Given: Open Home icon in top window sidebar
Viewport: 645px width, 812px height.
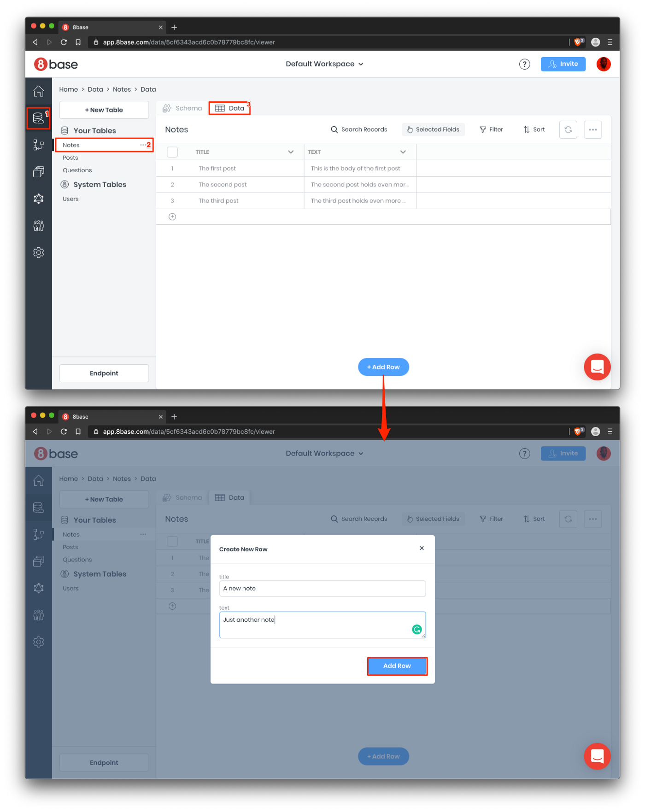Looking at the screenshot, I should tap(39, 91).
